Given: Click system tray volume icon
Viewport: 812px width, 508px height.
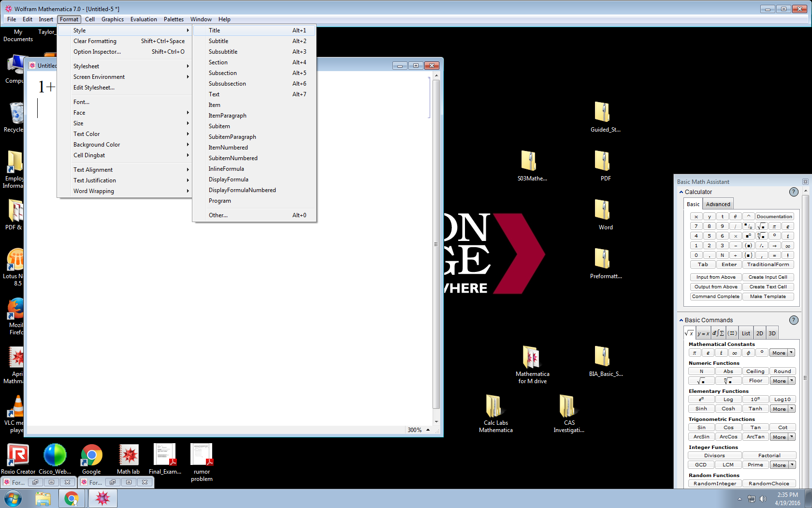Looking at the screenshot, I should pos(763,499).
